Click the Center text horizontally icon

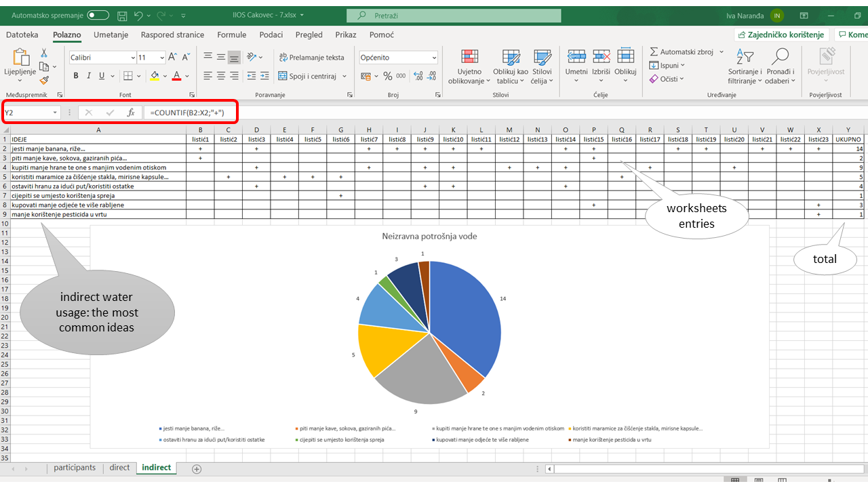pos(221,76)
